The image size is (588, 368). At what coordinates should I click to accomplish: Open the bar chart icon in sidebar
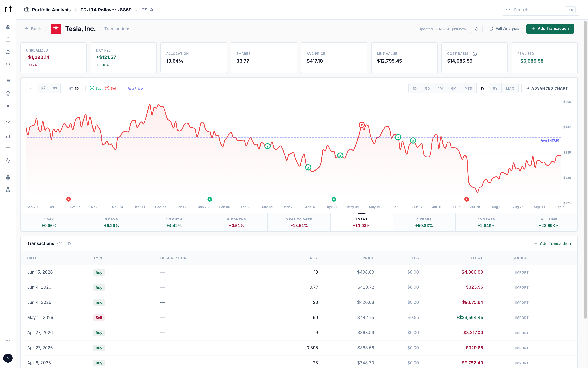coord(8,136)
